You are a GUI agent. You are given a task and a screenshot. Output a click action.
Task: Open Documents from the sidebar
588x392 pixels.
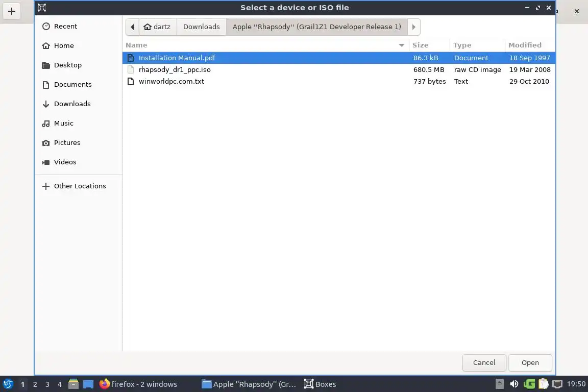click(78, 85)
